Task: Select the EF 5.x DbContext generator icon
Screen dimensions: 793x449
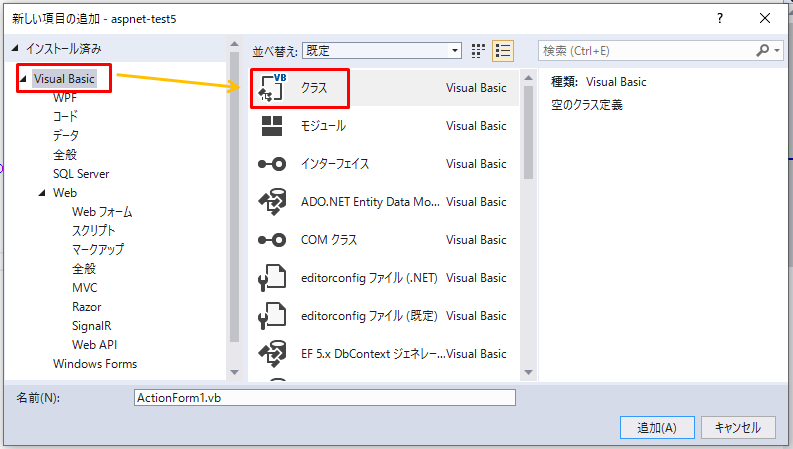Action: tap(272, 353)
